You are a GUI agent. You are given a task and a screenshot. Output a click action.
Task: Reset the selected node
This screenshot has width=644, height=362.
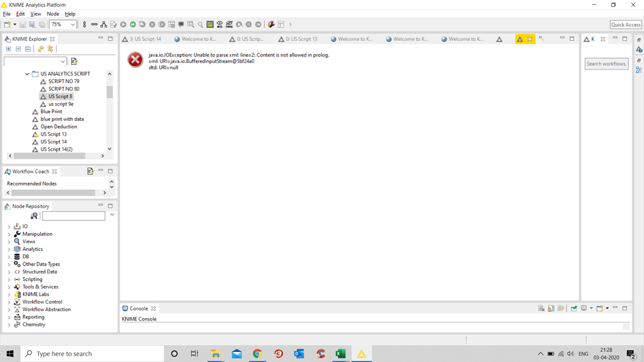pos(171,25)
